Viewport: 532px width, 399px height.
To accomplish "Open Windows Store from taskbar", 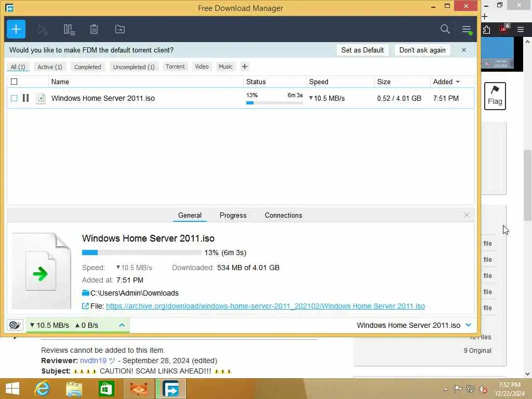I will pos(106,389).
